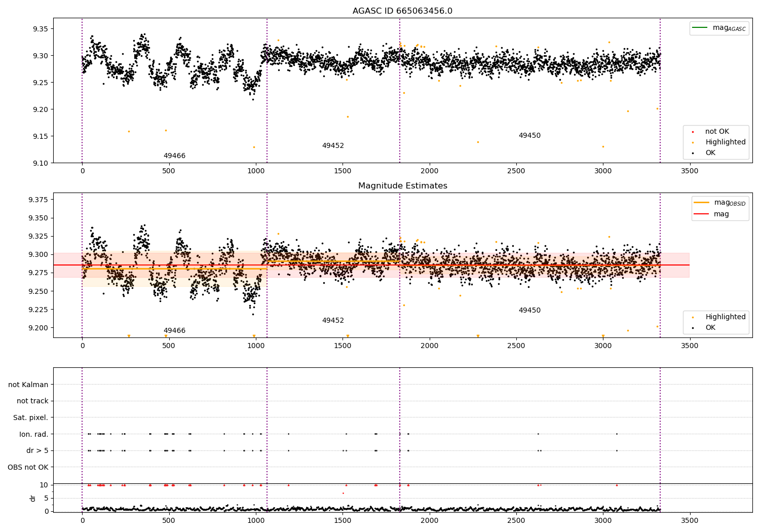
Task: Click 49450 annotation in Magnitude Estimates plot
Action: coord(529,311)
